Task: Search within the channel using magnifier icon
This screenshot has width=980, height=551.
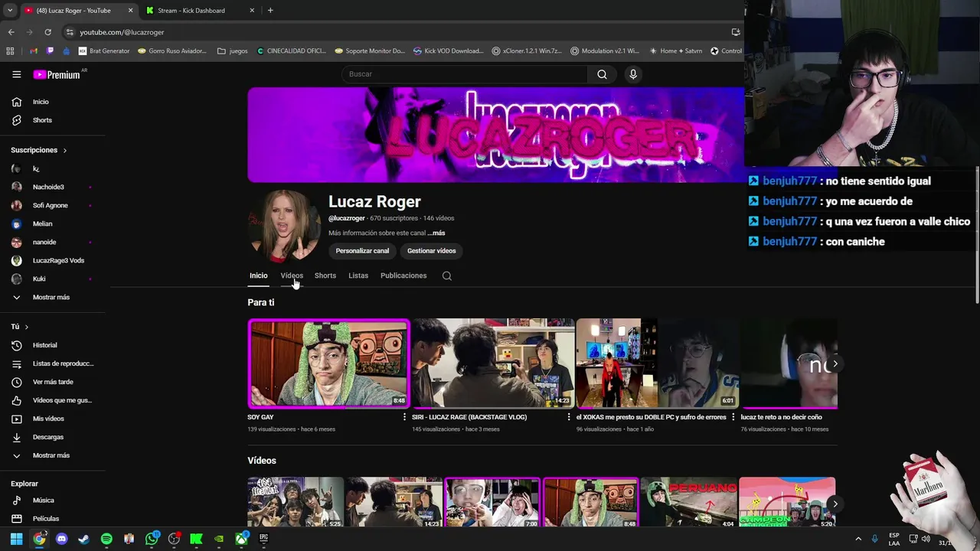Action: [447, 276]
